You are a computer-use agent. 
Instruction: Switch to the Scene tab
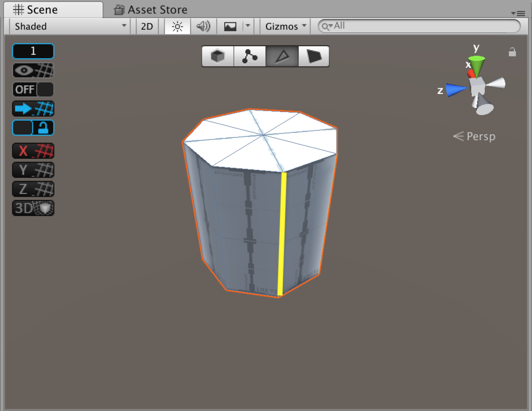click(x=54, y=9)
